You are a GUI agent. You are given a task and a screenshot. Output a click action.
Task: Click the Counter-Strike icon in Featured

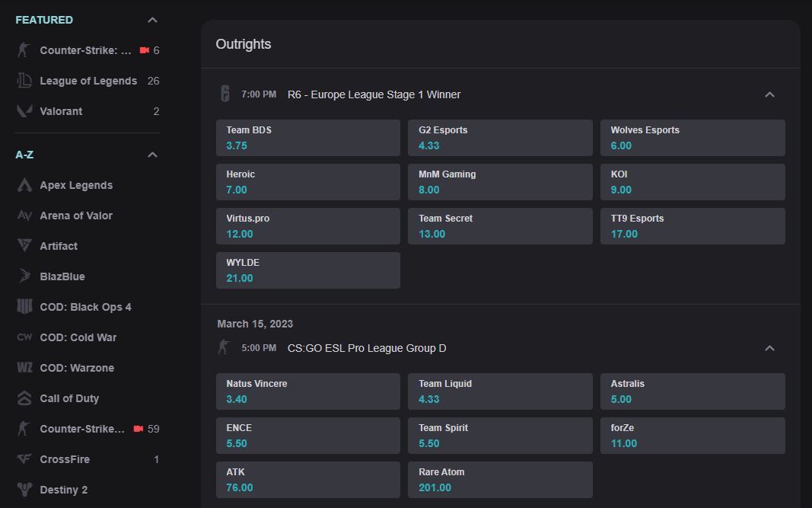coord(24,50)
